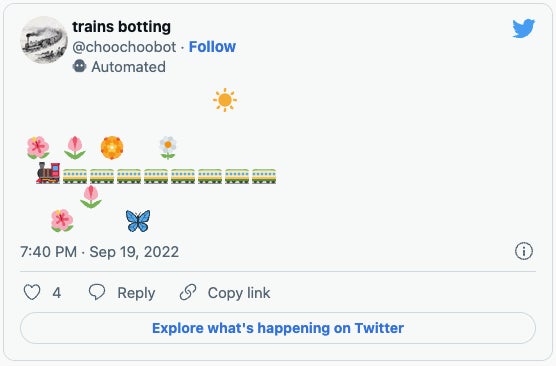The image size is (556, 366).
Task: Click the steam locomotive emoji
Action: click(x=48, y=173)
